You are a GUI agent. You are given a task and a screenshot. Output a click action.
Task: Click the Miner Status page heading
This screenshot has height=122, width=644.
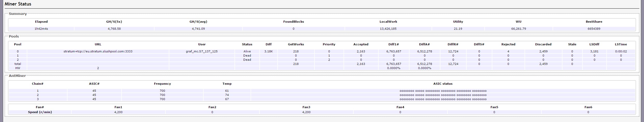(18, 4)
